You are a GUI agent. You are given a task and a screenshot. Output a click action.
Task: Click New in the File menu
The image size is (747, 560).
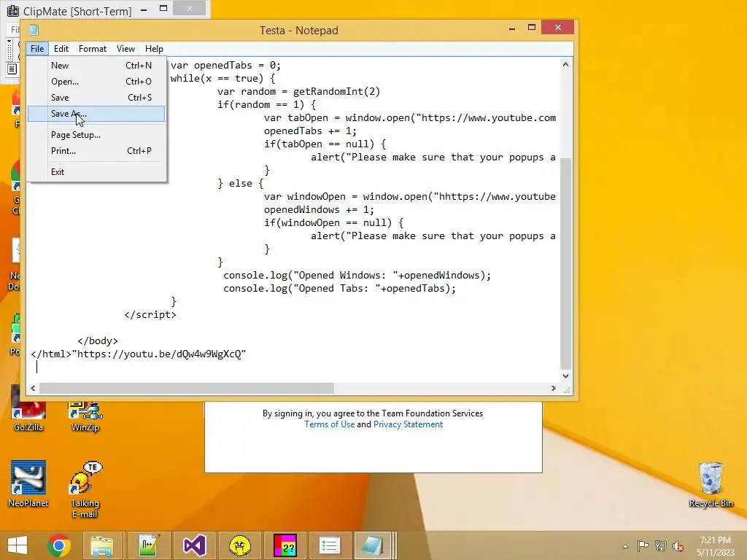[96, 65]
